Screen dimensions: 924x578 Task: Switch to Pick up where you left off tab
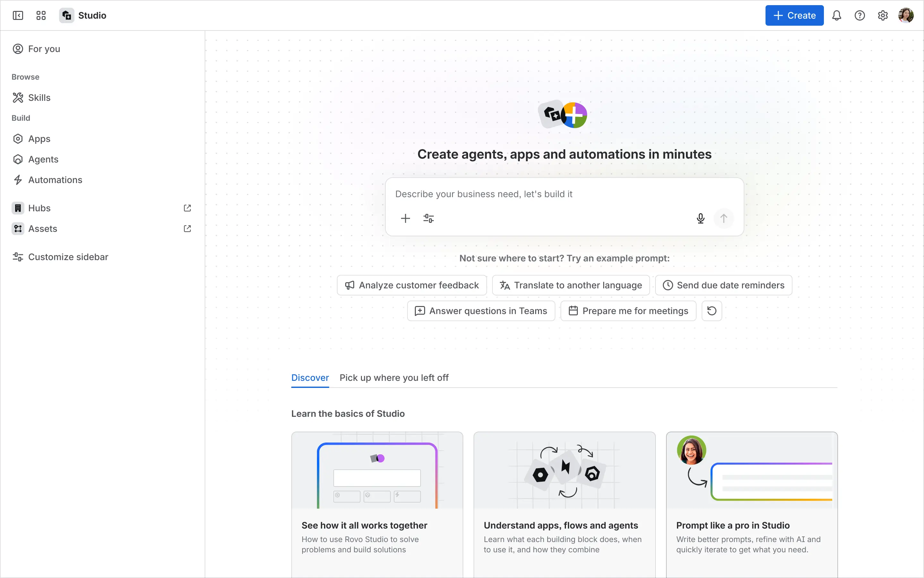[394, 378]
